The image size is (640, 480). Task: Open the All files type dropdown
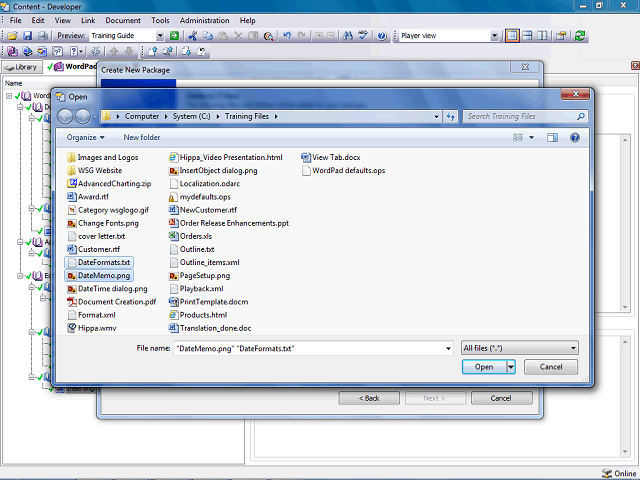573,348
